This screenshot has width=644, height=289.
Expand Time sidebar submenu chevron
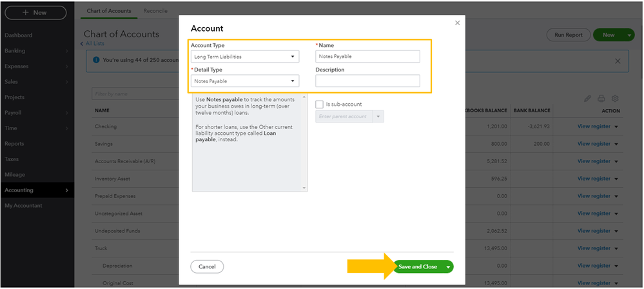click(x=67, y=128)
